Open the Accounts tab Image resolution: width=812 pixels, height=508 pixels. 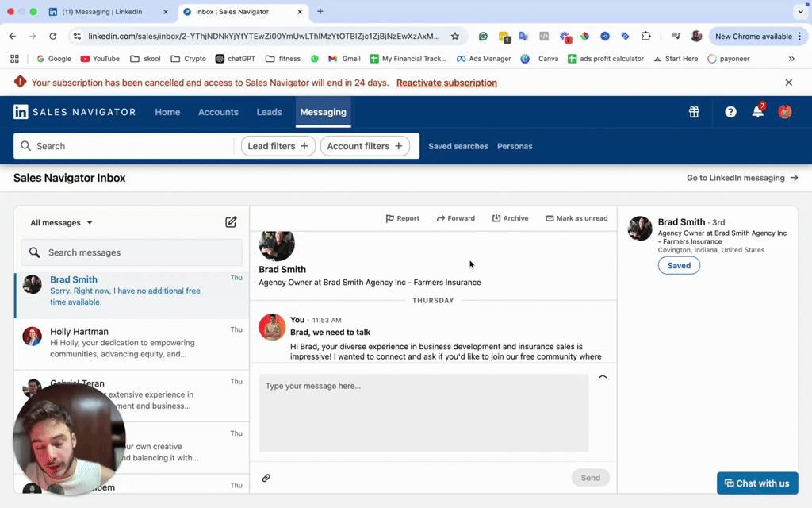pyautogui.click(x=218, y=112)
